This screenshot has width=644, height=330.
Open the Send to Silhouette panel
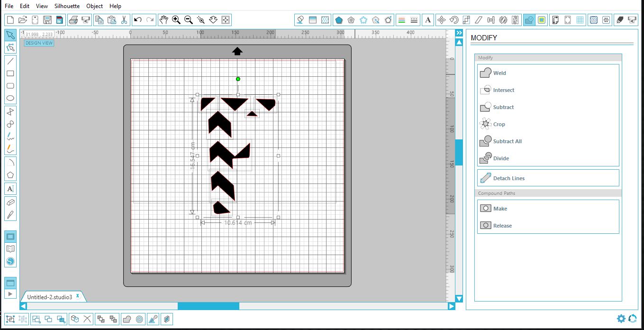click(x=632, y=20)
